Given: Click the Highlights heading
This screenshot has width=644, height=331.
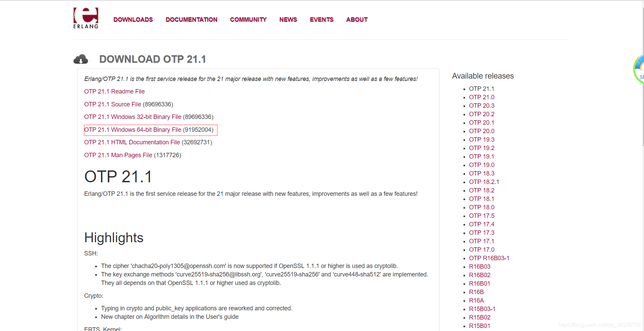Looking at the screenshot, I should (x=114, y=238).
